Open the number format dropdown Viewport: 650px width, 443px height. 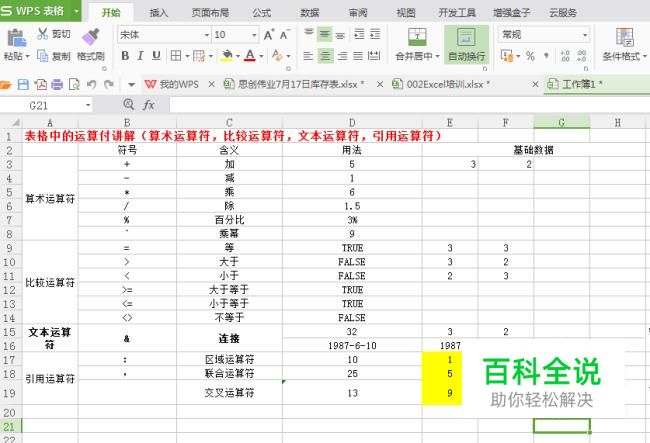(585, 35)
